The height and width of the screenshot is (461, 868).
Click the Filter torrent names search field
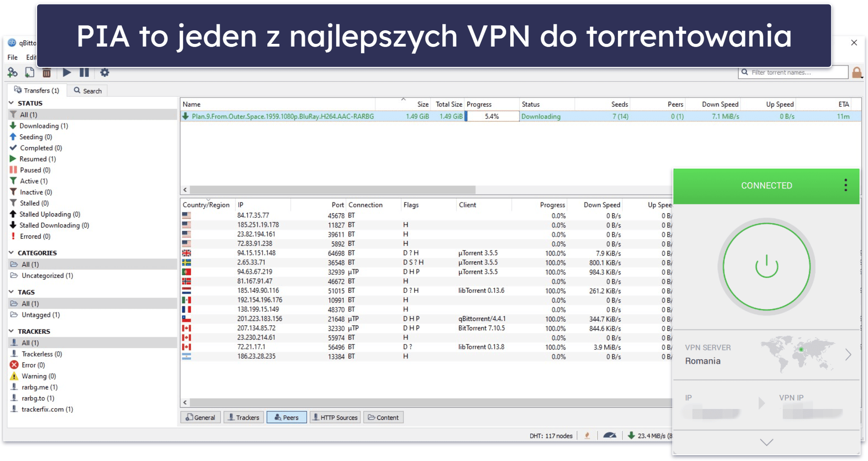tap(793, 72)
